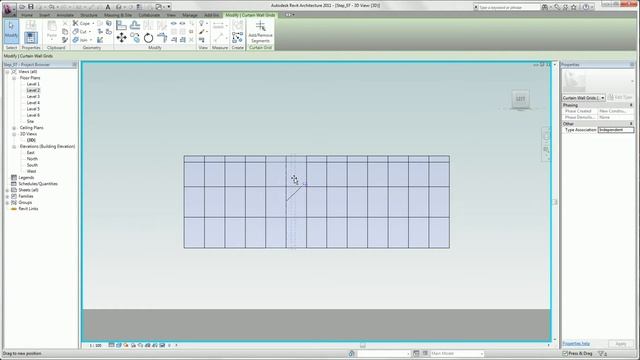Switch to the Annotate tab
Screen dimensions: 640x360
pyautogui.click(x=65, y=15)
